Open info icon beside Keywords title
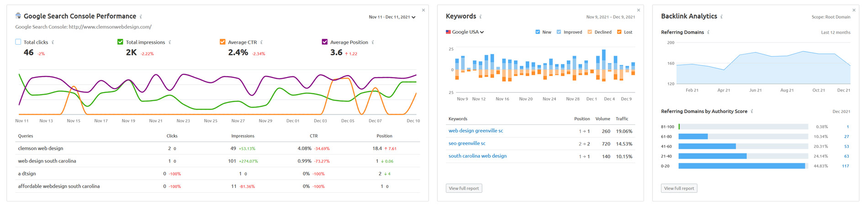 coord(481,16)
